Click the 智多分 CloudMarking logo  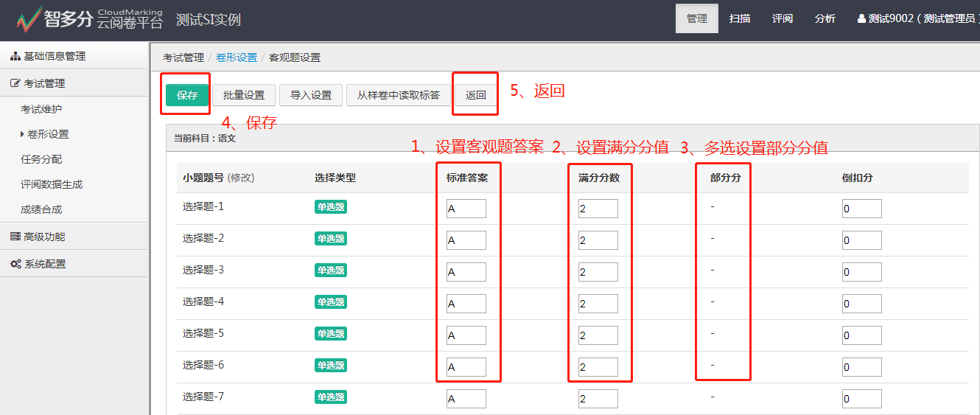[88, 19]
